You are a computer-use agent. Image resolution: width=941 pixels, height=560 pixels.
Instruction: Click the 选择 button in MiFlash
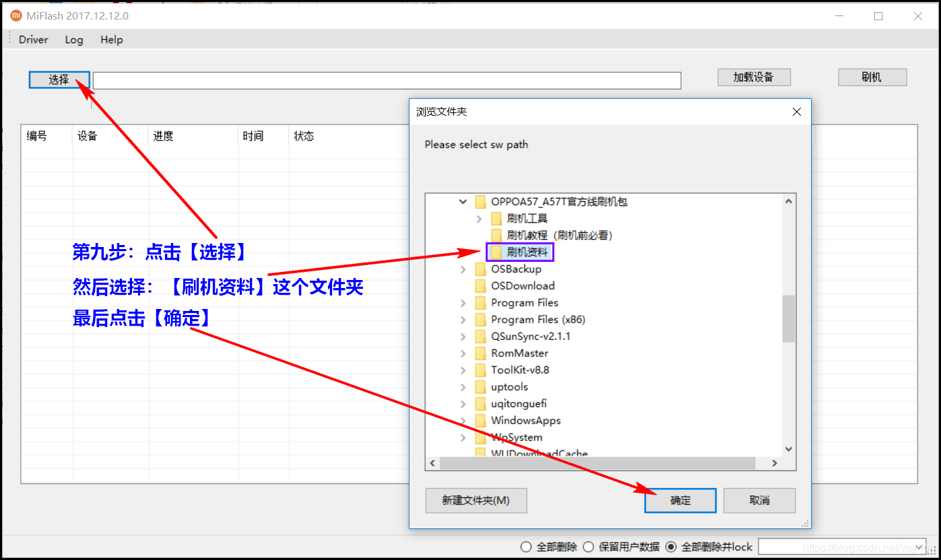(59, 79)
